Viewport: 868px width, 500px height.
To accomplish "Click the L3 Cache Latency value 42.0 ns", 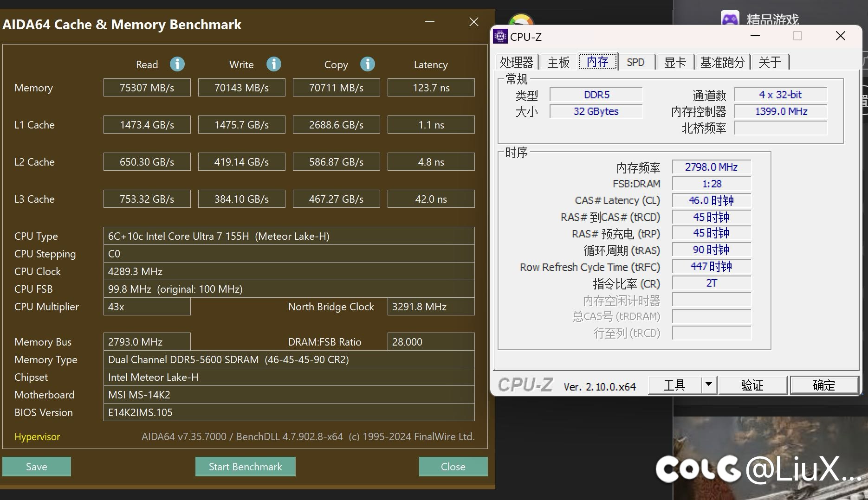I will pos(431,199).
